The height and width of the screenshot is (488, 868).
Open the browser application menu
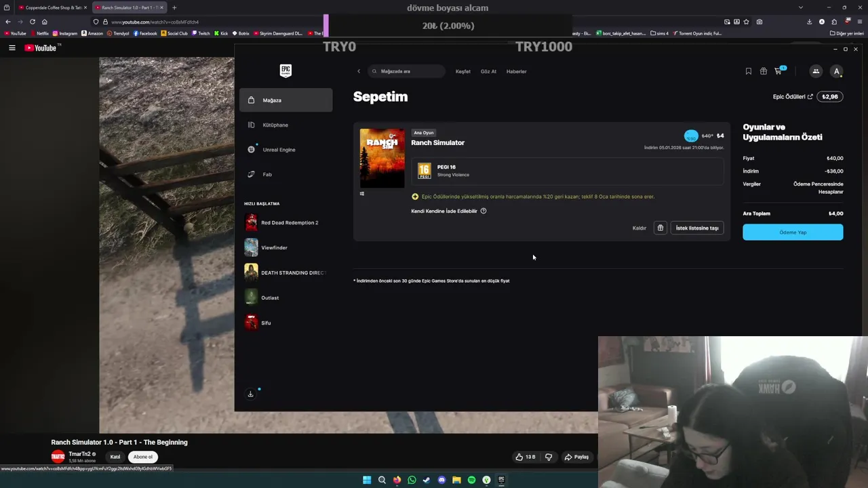pos(859,22)
